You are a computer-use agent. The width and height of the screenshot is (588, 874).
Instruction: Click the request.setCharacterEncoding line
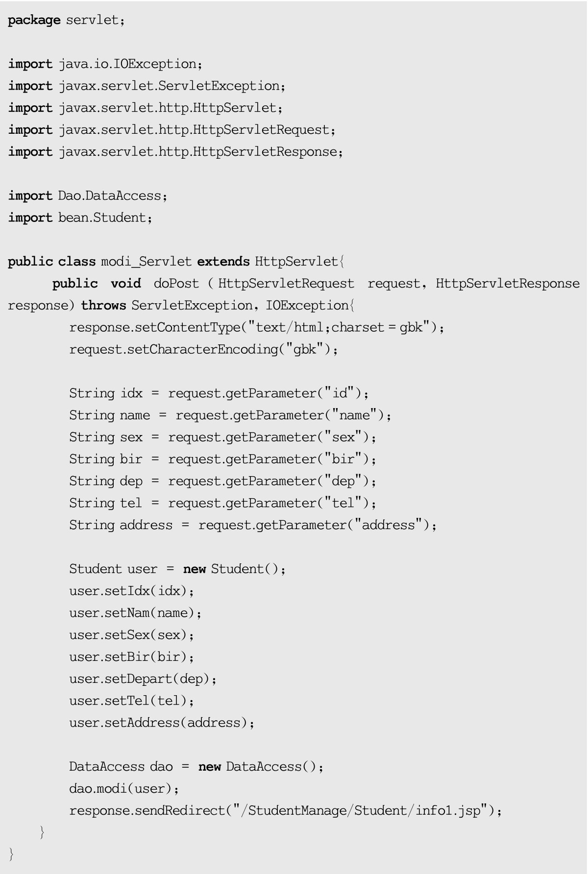point(203,349)
